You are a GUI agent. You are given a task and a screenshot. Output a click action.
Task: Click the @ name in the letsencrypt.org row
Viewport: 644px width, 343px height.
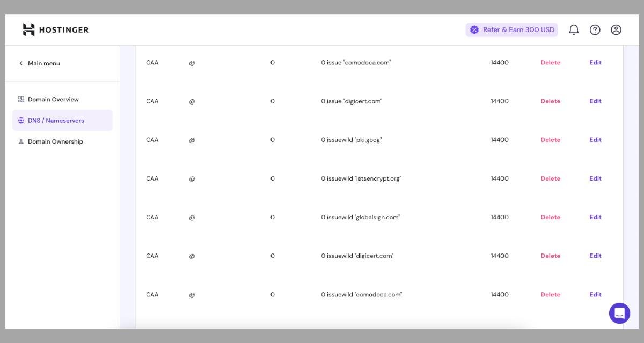[192, 178]
